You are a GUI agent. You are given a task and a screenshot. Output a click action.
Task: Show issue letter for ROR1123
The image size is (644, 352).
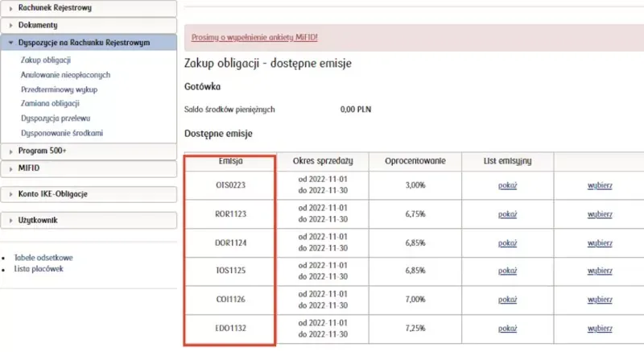(x=507, y=214)
